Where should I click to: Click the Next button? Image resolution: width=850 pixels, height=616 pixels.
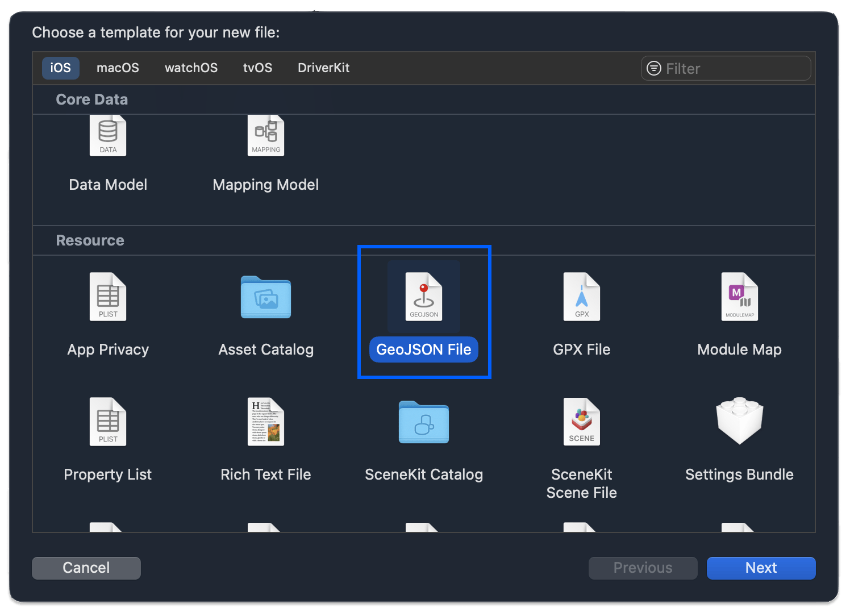click(761, 568)
